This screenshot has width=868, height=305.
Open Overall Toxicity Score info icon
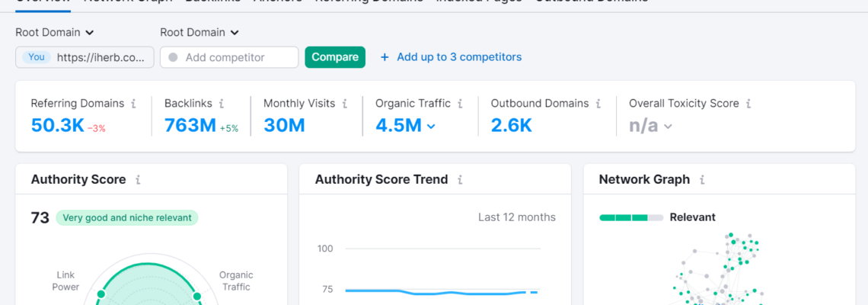pos(748,104)
